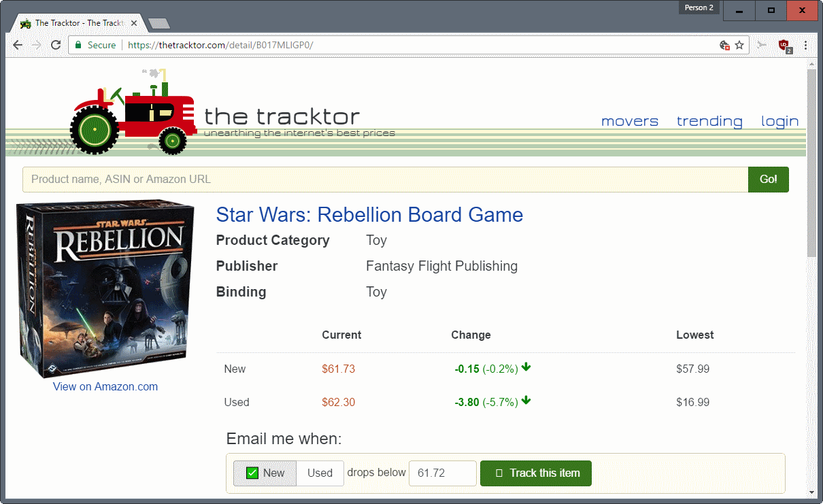The image size is (823, 504).
Task: Click the Lowest column header
Action: (x=695, y=335)
